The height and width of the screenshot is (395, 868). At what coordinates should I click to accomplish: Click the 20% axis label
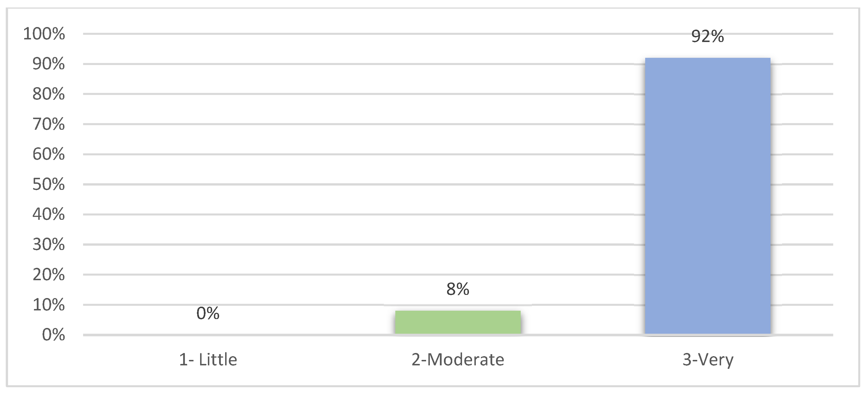[x=49, y=275]
